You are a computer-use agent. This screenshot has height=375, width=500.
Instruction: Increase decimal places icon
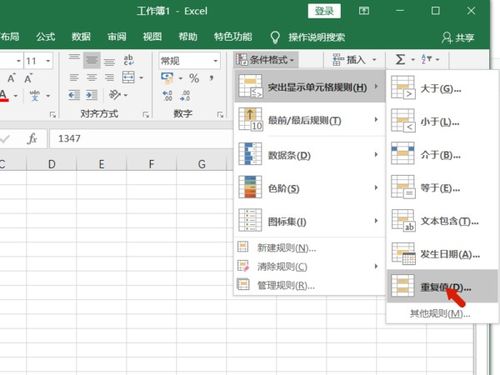[x=167, y=96]
